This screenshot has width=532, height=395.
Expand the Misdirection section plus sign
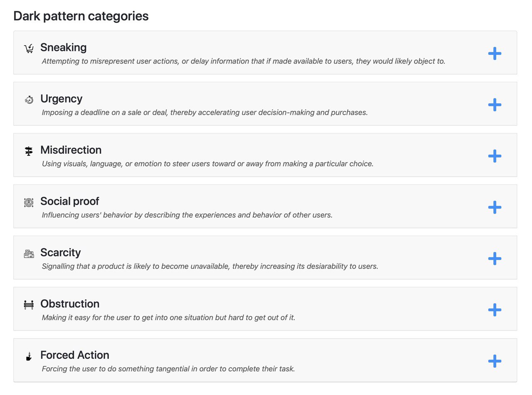[495, 156]
